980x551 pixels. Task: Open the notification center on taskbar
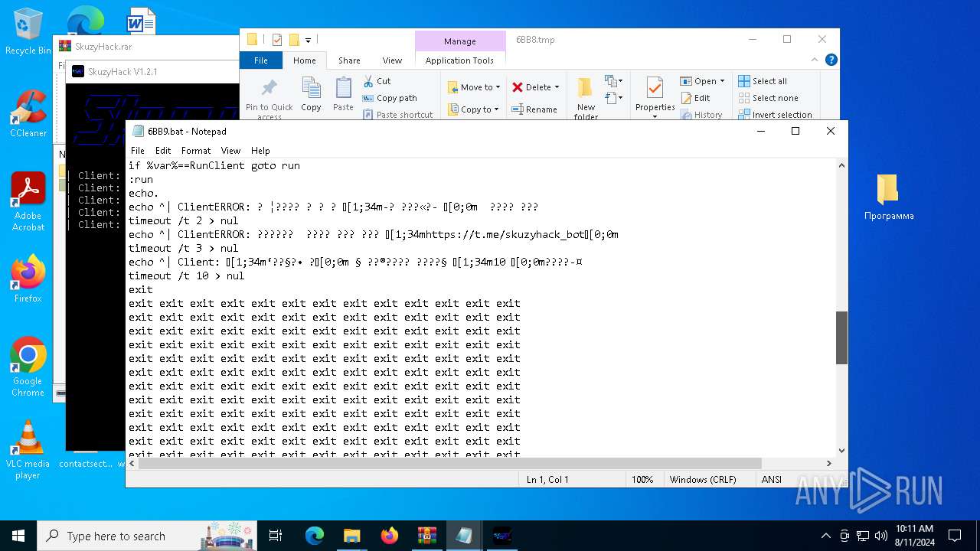(955, 536)
